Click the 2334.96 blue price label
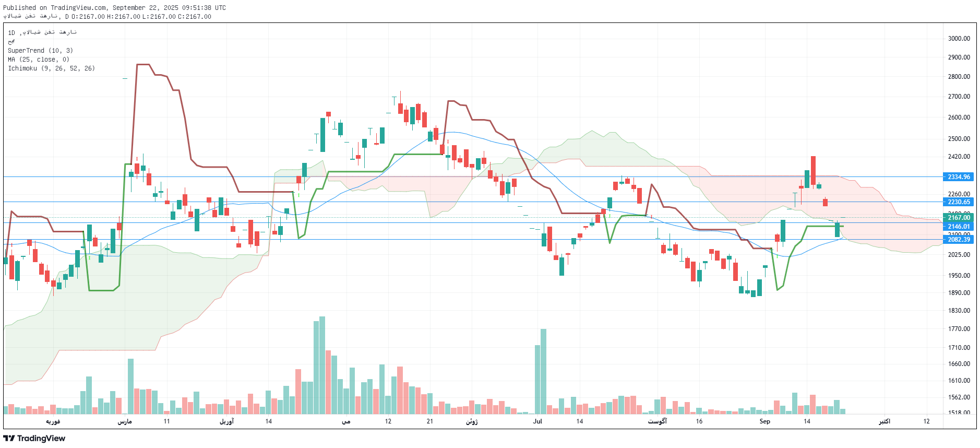Viewport: 980px width, 448px height. coord(958,177)
